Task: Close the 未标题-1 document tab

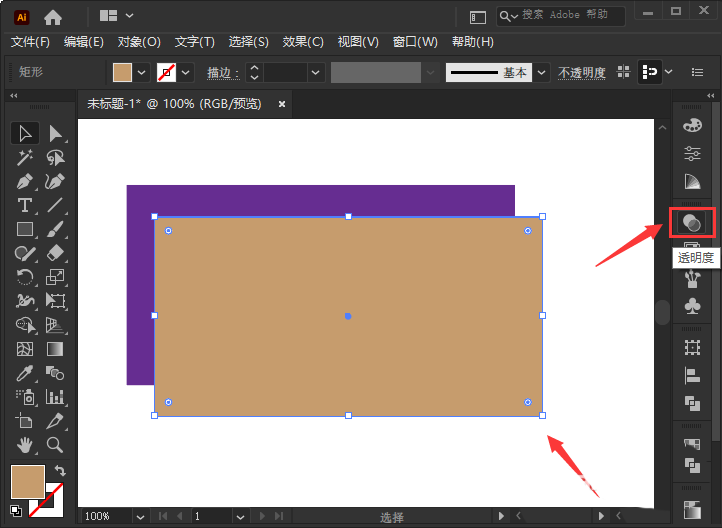Action: pyautogui.click(x=282, y=104)
